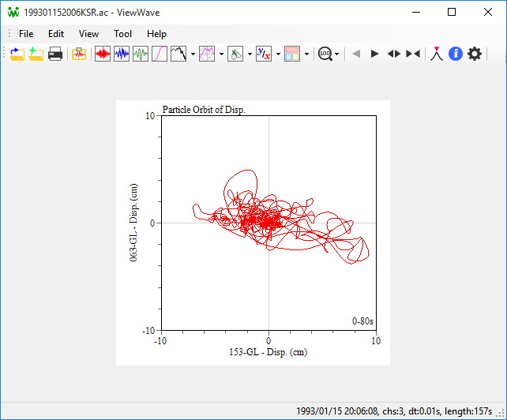Open the File menu
Viewport: 507px width, 420px height.
coord(26,34)
